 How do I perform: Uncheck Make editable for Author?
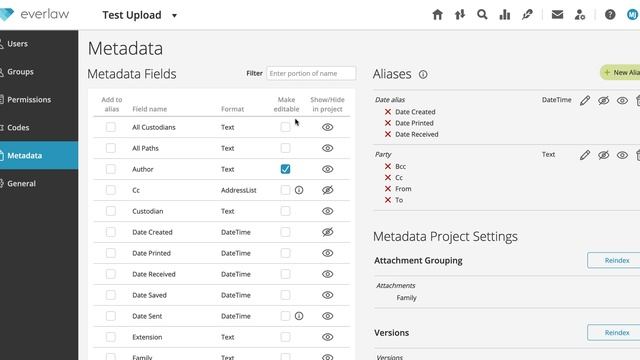click(285, 169)
